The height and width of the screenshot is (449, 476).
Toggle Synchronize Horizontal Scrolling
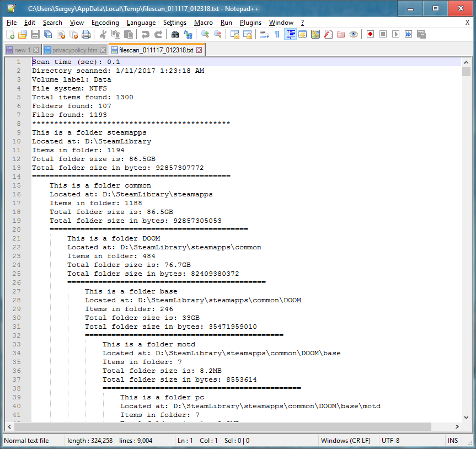(x=248, y=34)
